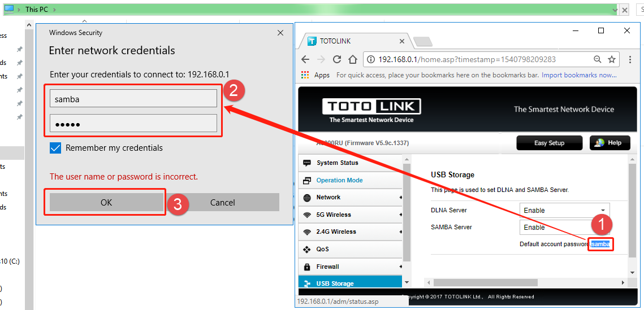Image resolution: width=644 pixels, height=310 pixels.
Task: Click OK in Windows Security dialog
Action: [x=106, y=202]
